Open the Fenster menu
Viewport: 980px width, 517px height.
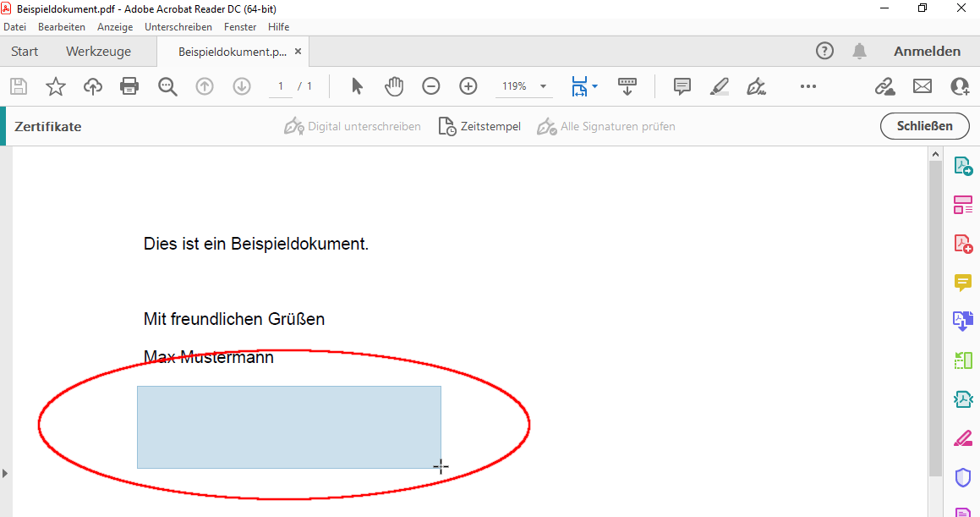pos(240,27)
